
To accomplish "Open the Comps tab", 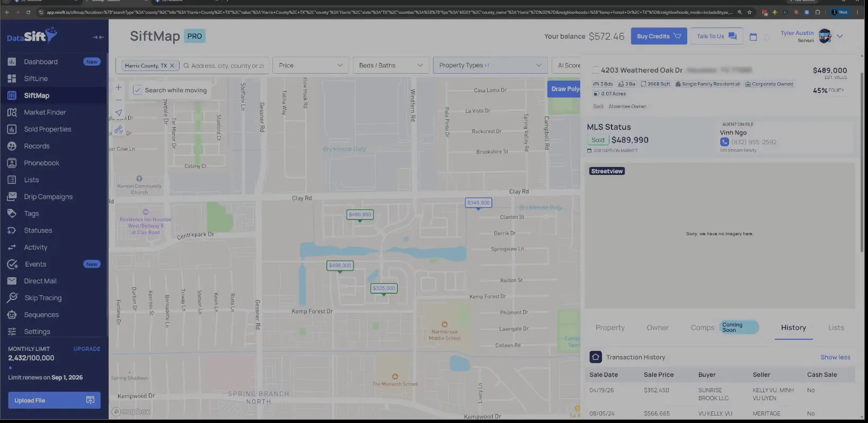I will click(x=703, y=328).
